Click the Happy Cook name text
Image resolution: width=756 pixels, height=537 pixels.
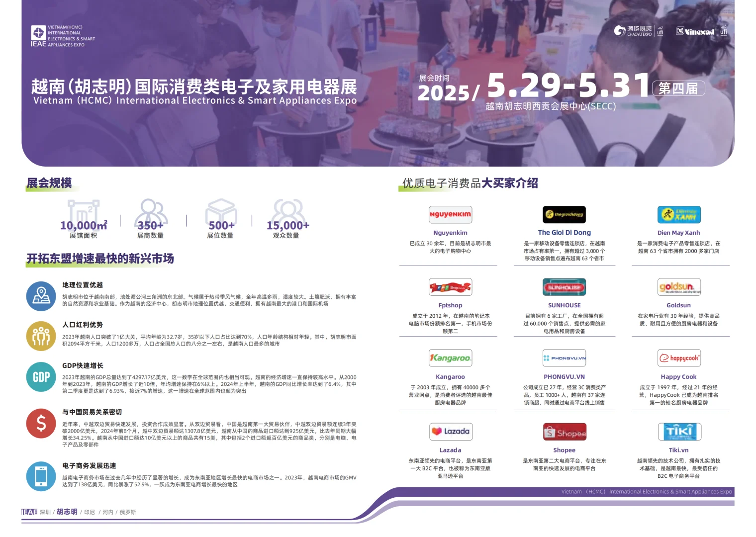[x=679, y=377]
